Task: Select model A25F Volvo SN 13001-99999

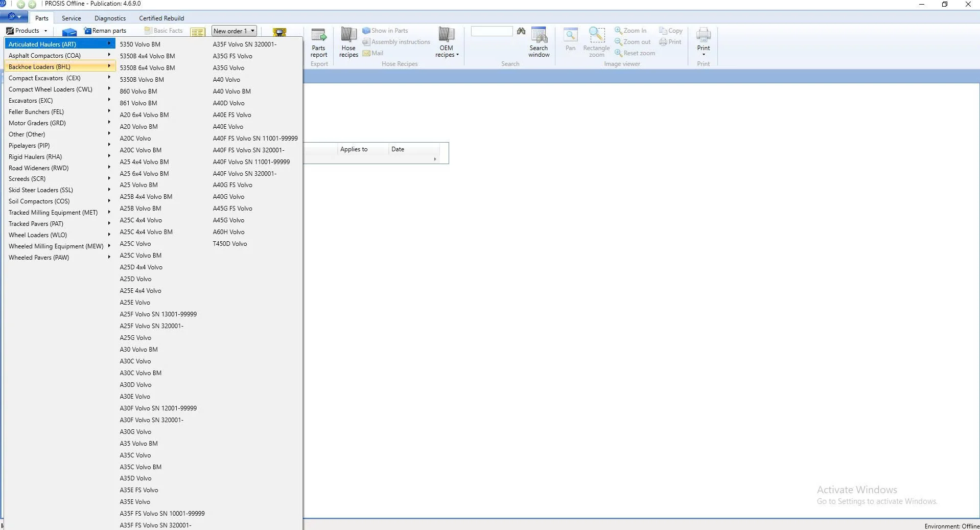Action: coord(158,314)
